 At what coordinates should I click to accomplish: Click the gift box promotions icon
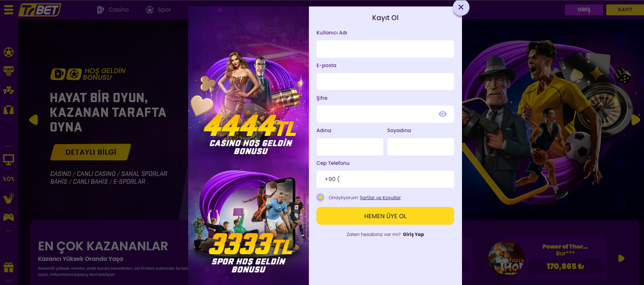9,267
